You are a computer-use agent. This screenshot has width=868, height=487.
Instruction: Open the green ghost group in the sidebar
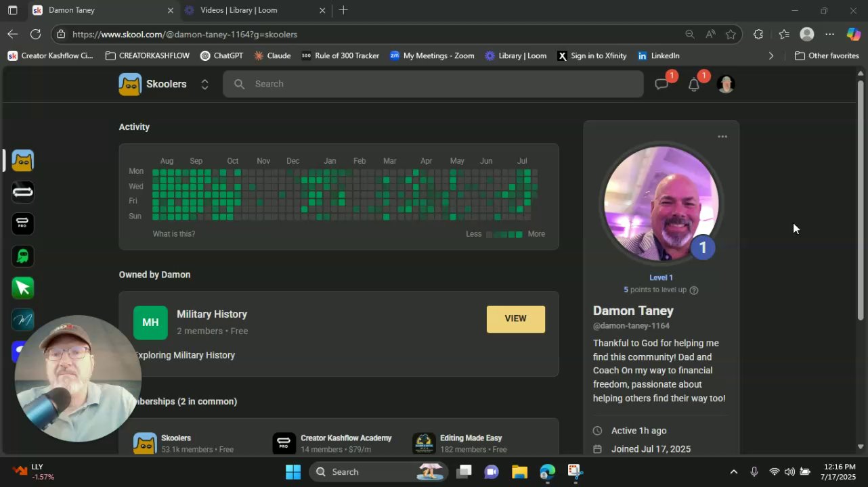tap(22, 256)
